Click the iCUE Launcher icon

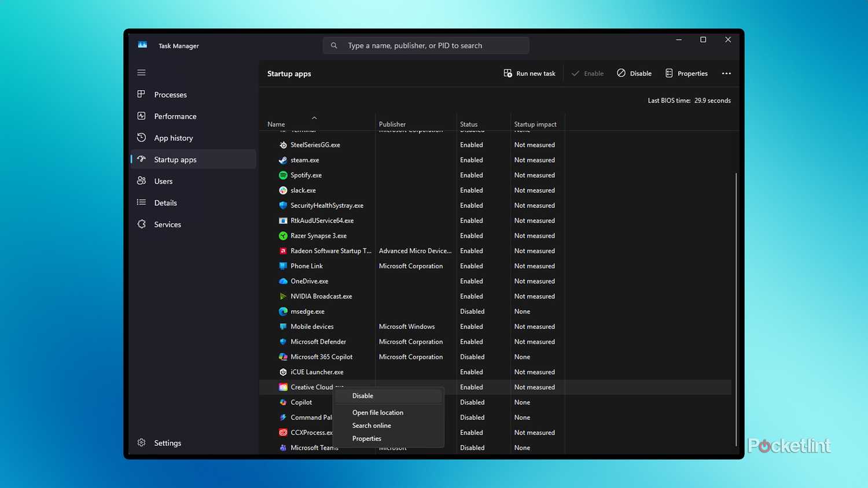(283, 372)
